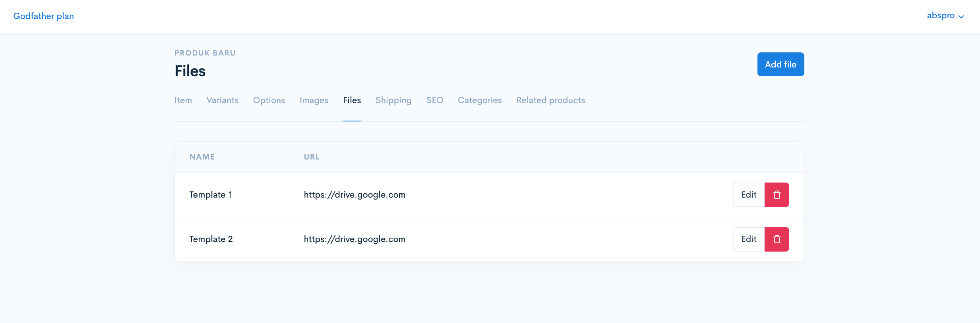980x323 pixels.
Task: Open the Categories tab
Action: click(480, 100)
